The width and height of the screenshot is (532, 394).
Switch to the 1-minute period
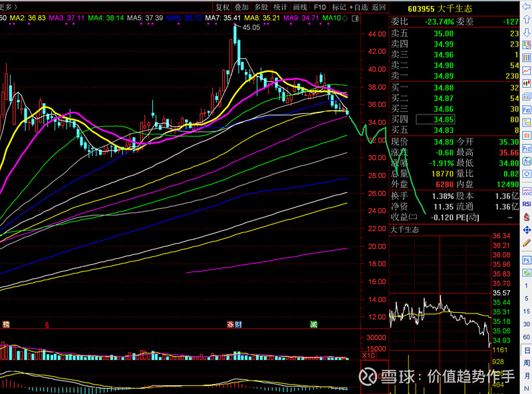pos(527,286)
